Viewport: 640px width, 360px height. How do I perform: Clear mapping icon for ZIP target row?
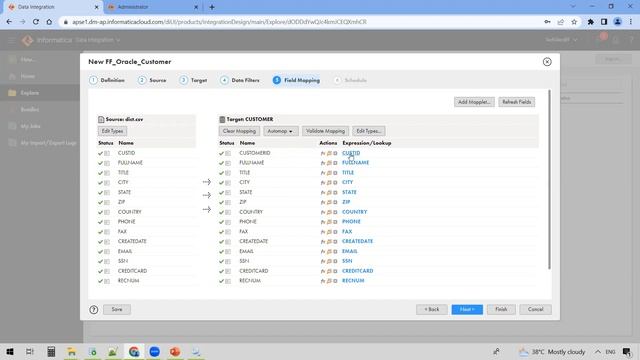(335, 202)
